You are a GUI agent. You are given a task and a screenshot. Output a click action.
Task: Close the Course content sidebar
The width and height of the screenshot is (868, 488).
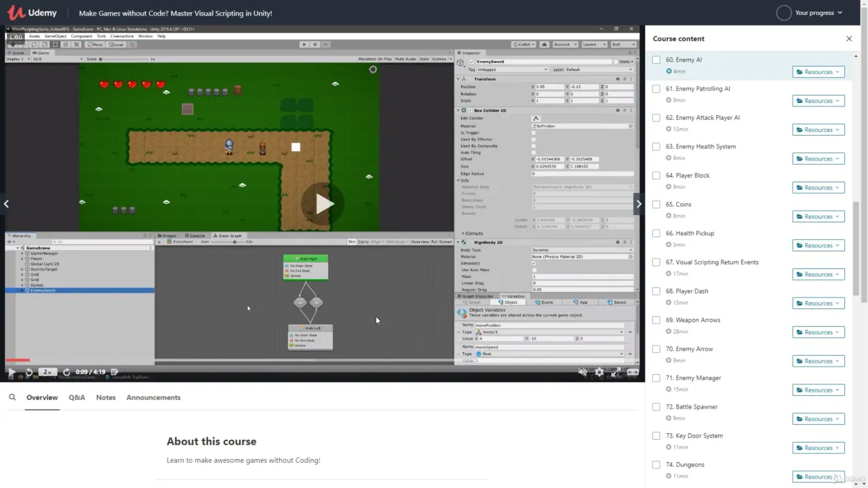tap(849, 39)
